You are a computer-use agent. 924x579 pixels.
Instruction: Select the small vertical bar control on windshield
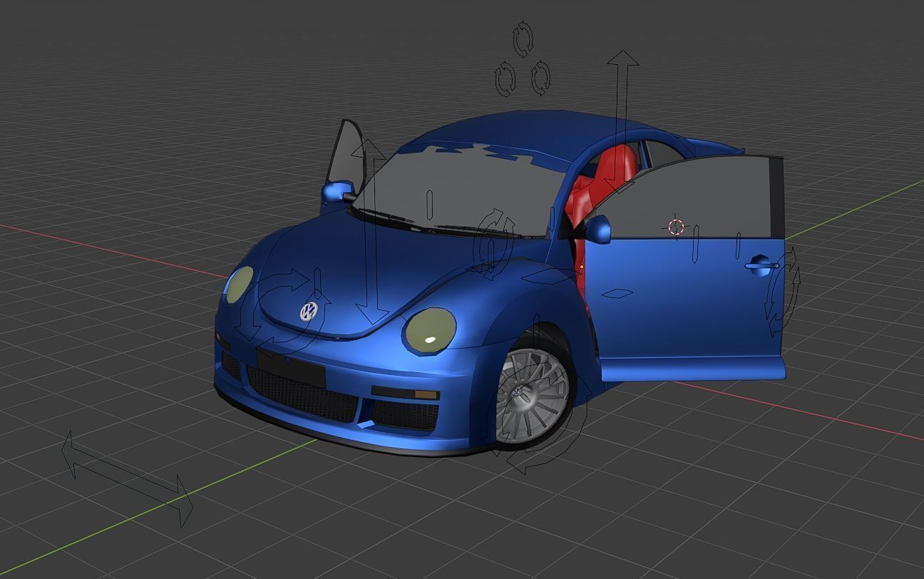(x=429, y=205)
